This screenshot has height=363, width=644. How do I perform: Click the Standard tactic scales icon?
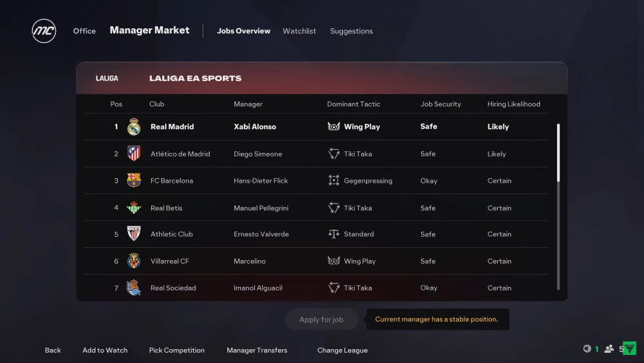pyautogui.click(x=334, y=234)
